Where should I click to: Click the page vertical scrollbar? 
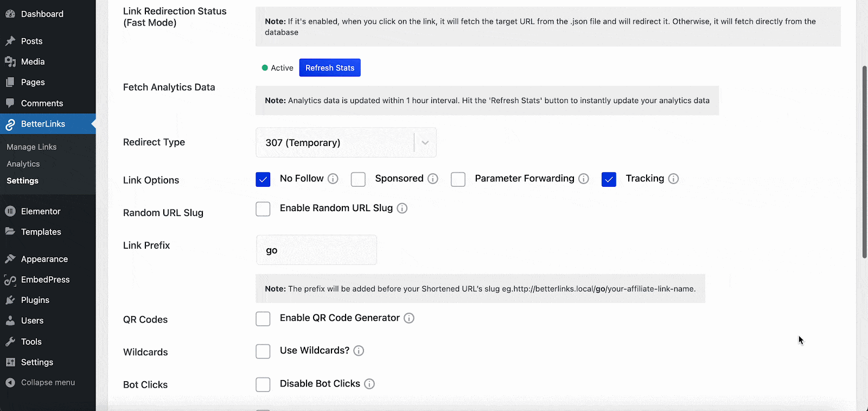tap(865, 162)
